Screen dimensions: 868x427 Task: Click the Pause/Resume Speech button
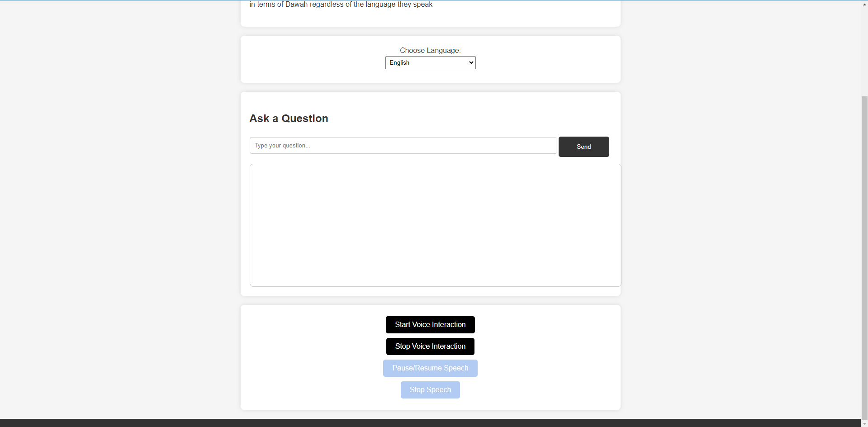click(430, 368)
